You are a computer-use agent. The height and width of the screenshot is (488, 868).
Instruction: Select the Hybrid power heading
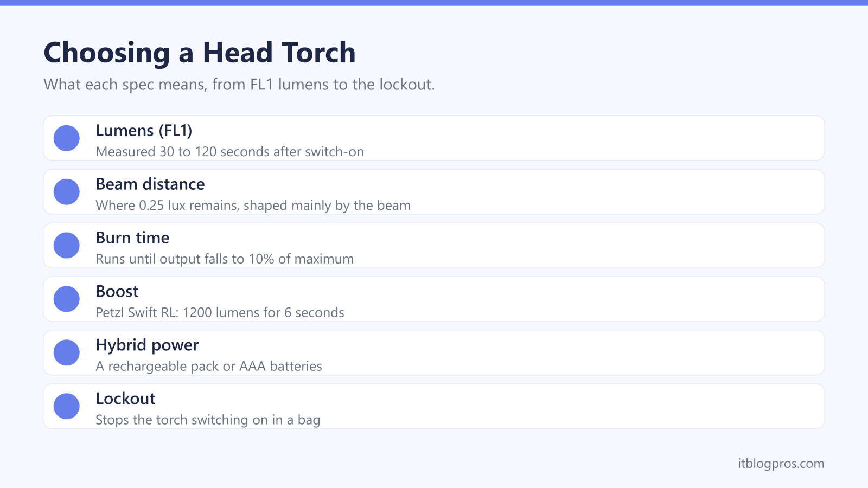click(147, 345)
